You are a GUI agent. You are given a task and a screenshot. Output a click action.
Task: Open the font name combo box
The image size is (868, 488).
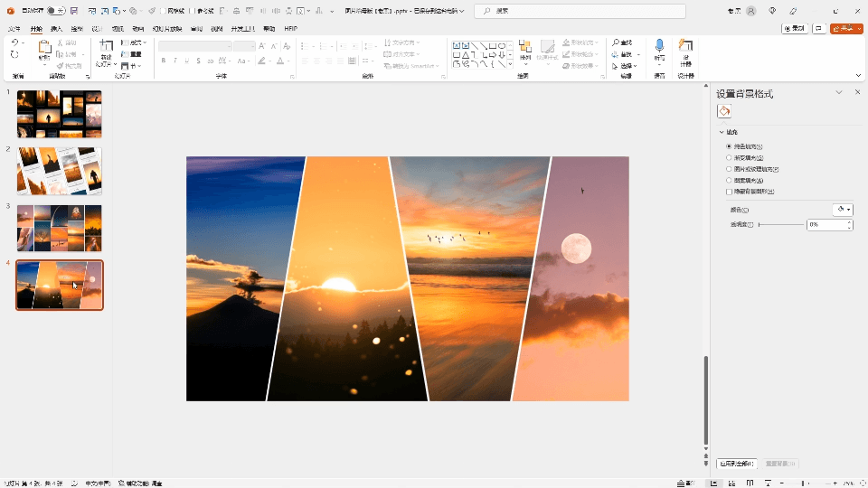[x=195, y=46]
